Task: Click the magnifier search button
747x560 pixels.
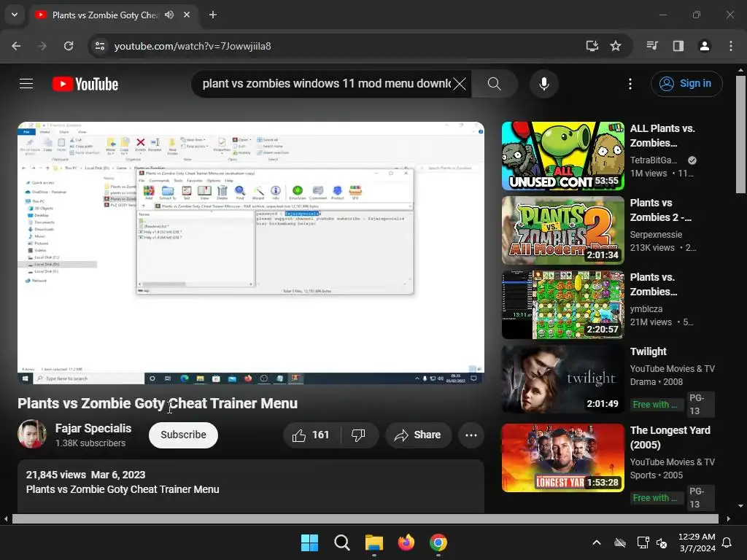Action: (495, 84)
